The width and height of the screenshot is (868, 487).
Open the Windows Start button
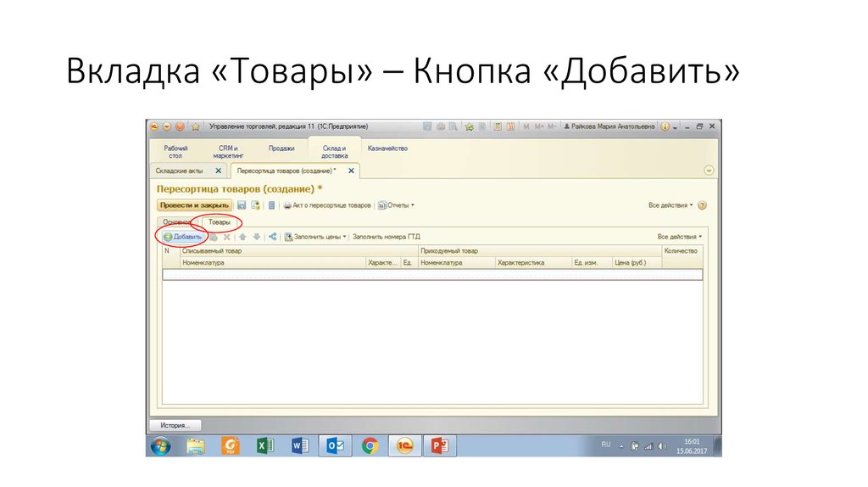(x=161, y=446)
